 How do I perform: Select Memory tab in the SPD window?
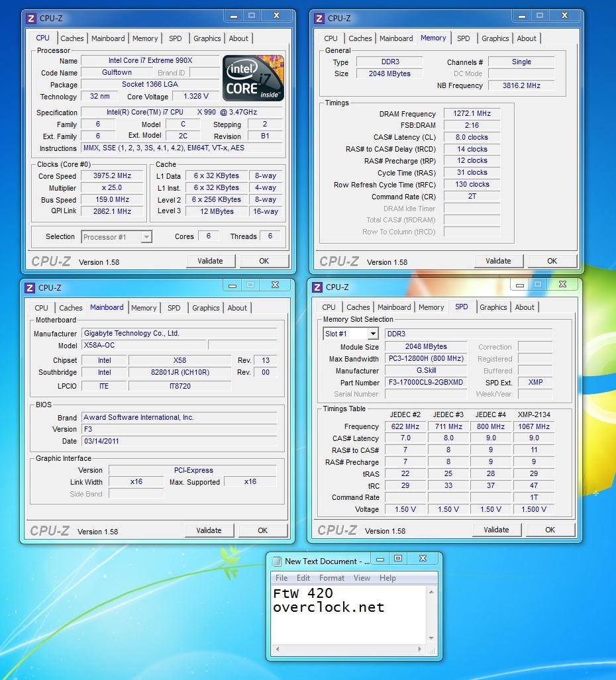(431, 307)
